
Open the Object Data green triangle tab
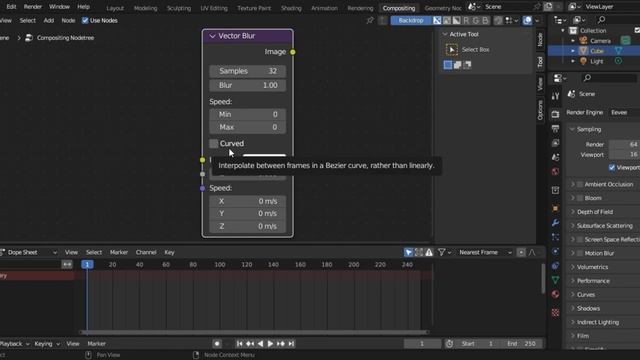point(555,280)
